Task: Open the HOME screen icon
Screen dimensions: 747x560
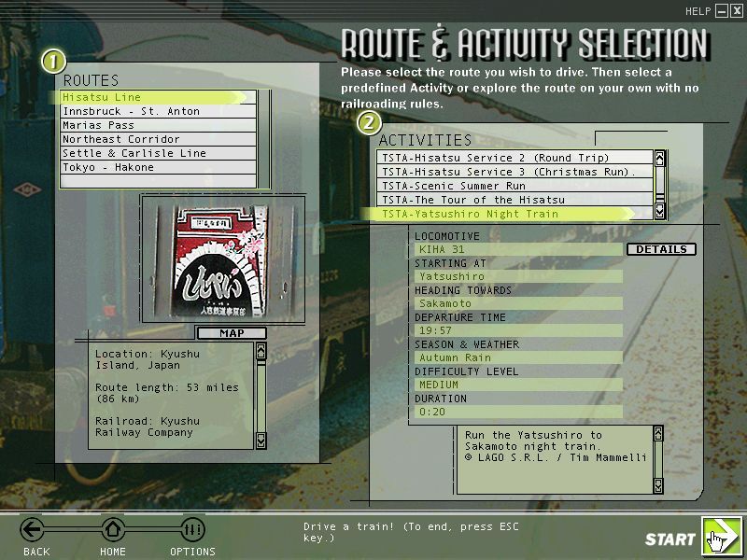Action: 113,531
